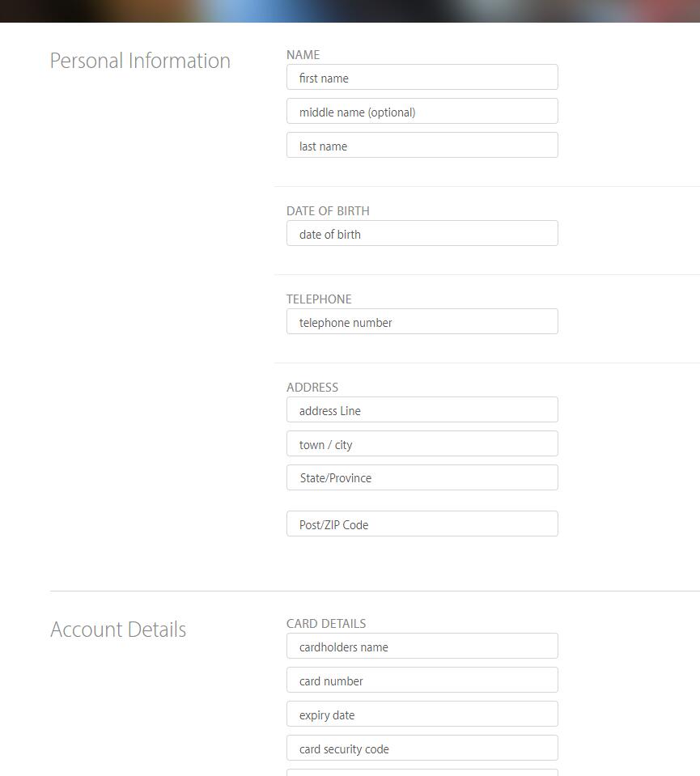
Task: Select the expiry date field
Action: click(422, 714)
